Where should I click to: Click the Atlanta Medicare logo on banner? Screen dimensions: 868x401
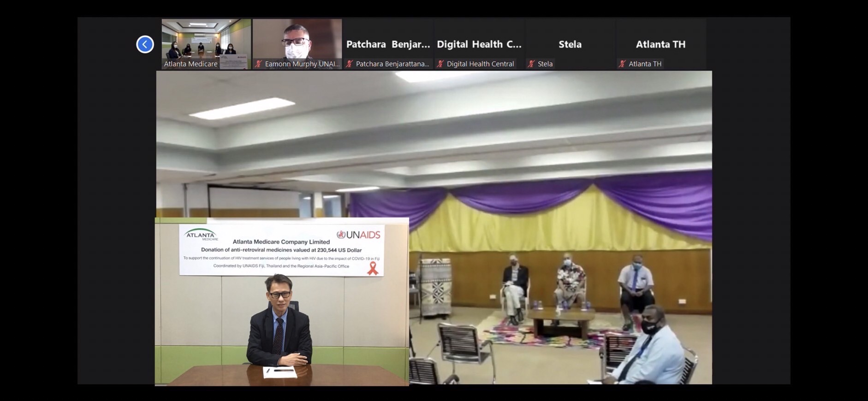tap(201, 235)
